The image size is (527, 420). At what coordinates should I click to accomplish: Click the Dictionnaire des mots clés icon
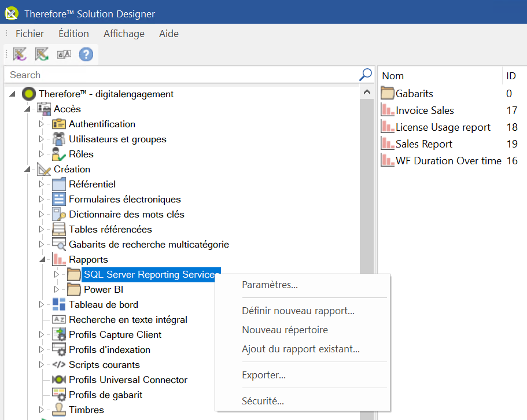pos(59,215)
